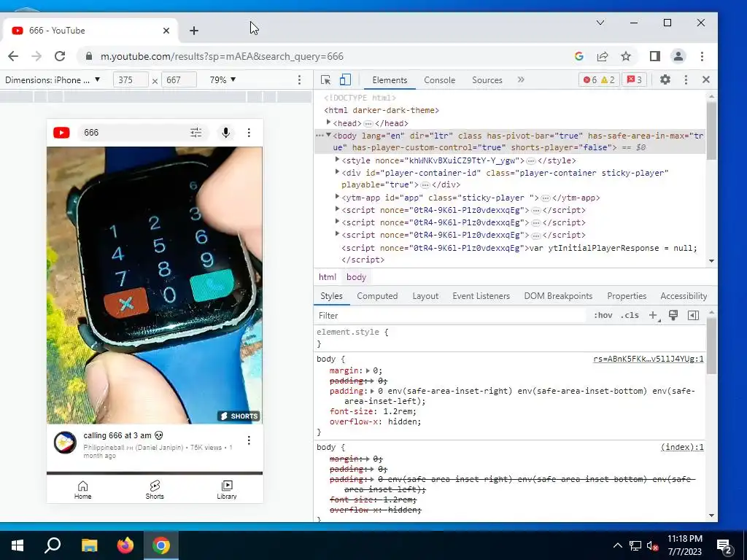Open a new tab plus button

point(194,31)
